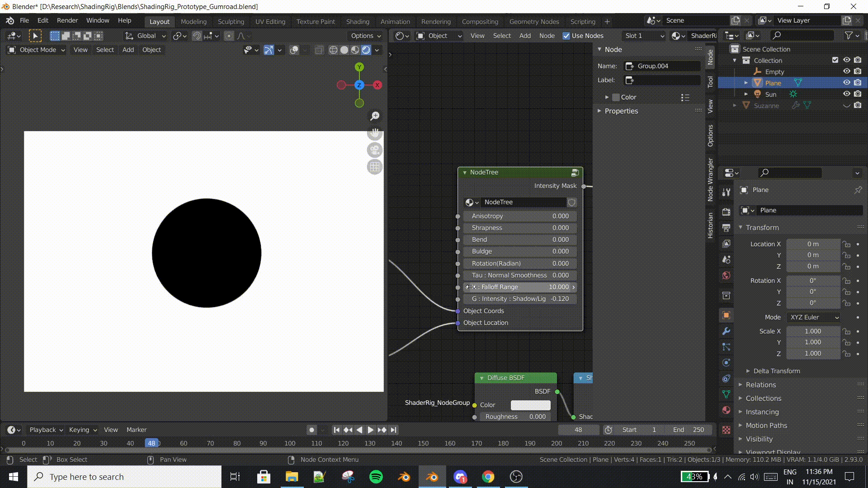Click the zoom magnifier icon in viewport
868x488 pixels.
pyautogui.click(x=375, y=116)
